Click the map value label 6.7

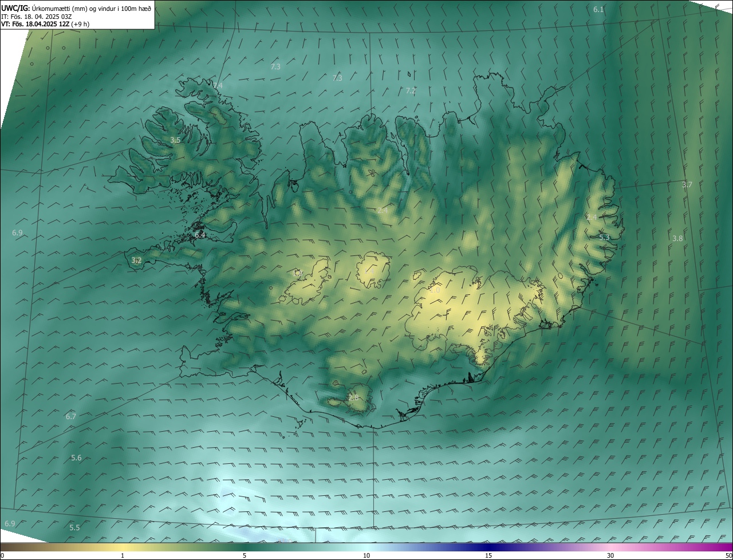[x=71, y=417]
